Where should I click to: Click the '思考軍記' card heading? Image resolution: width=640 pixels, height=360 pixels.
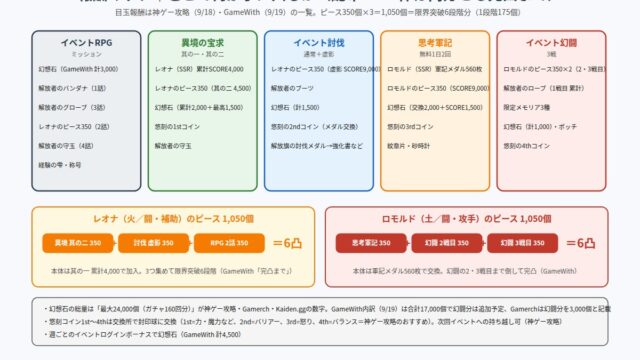coord(435,42)
